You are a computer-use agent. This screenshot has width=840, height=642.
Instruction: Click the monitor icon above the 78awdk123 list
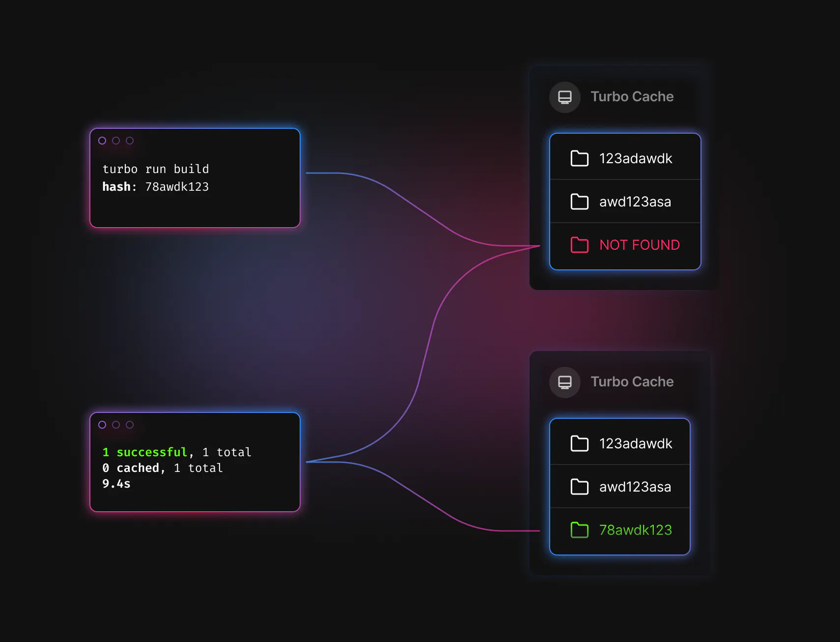(x=565, y=382)
